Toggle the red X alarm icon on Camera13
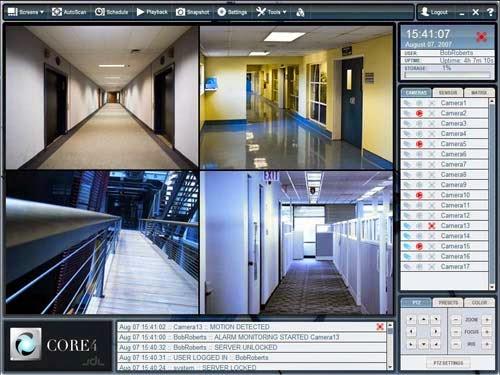 [432, 226]
